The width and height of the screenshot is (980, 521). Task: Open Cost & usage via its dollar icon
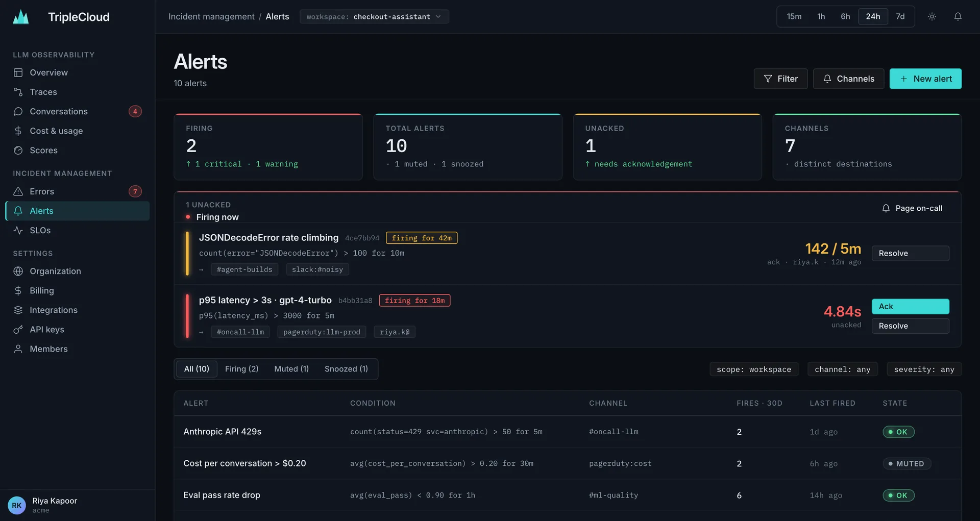(x=18, y=131)
